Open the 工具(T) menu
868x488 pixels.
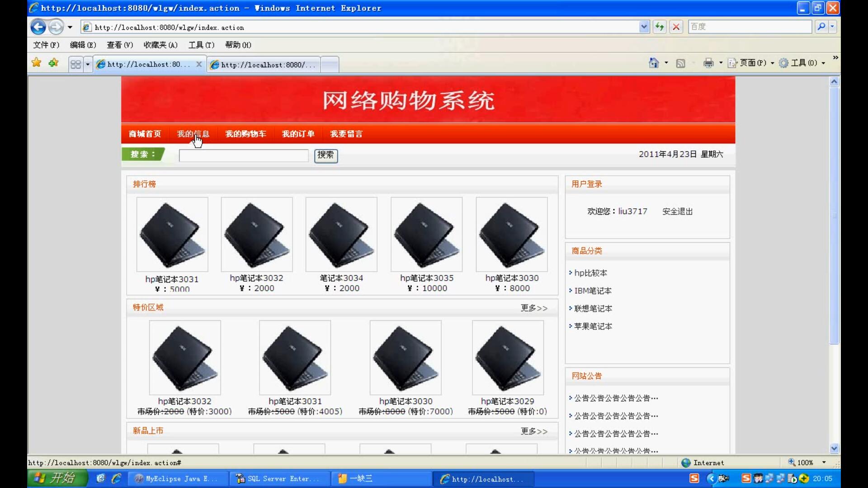[x=201, y=45]
